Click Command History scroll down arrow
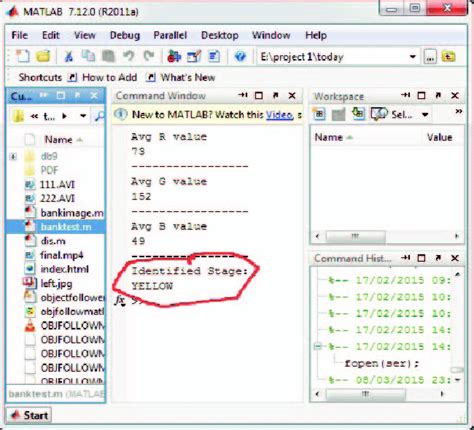The image size is (474, 430). 457,380
